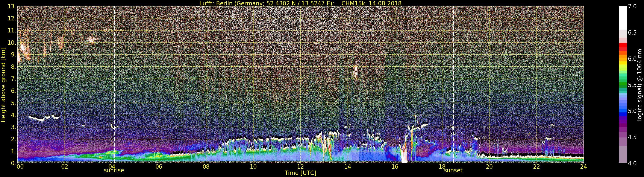Viewport: 644px width, 177px height.
Task: Click the "11." height axis tick label
Action: coord(12,31)
